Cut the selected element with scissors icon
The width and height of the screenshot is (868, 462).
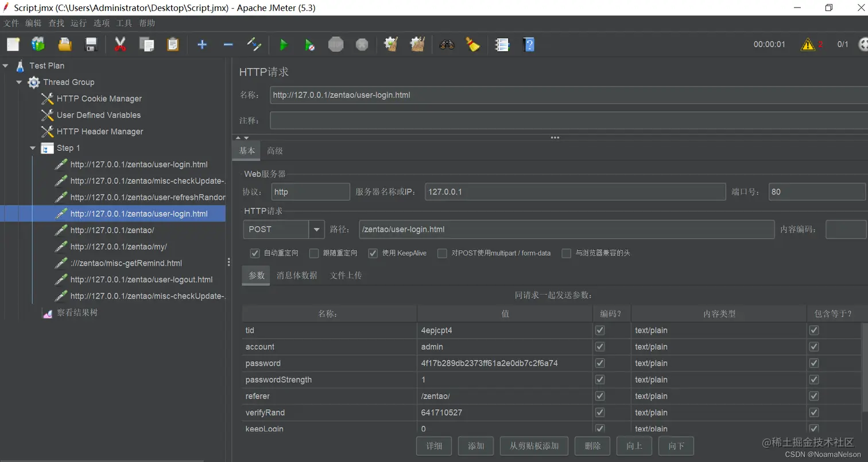121,44
